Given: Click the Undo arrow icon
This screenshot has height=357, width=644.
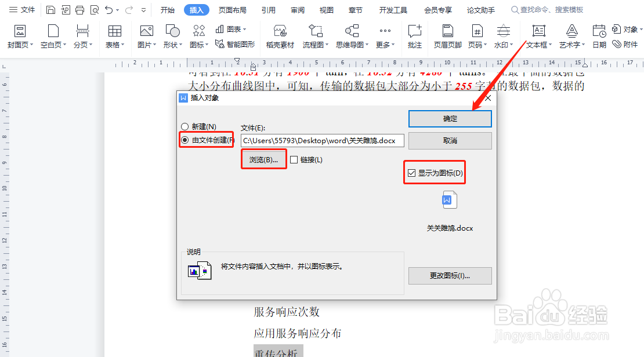Looking at the screenshot, I should pyautogui.click(x=108, y=10).
